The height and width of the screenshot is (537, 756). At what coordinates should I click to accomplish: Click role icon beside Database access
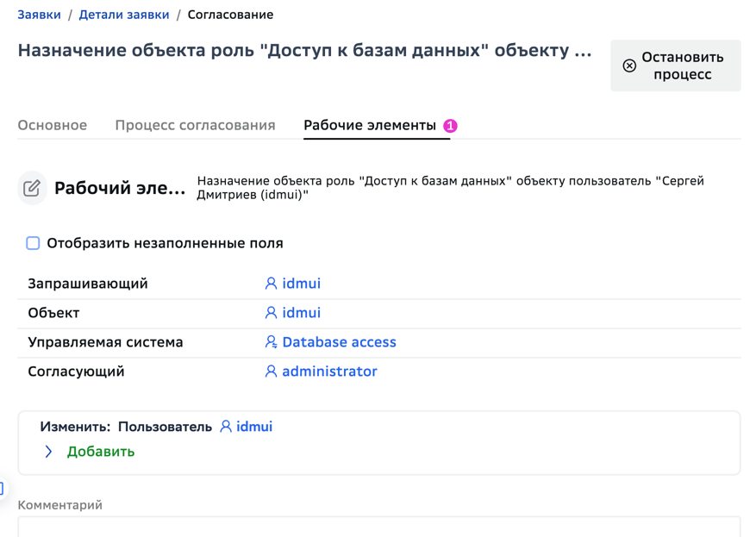tap(271, 342)
